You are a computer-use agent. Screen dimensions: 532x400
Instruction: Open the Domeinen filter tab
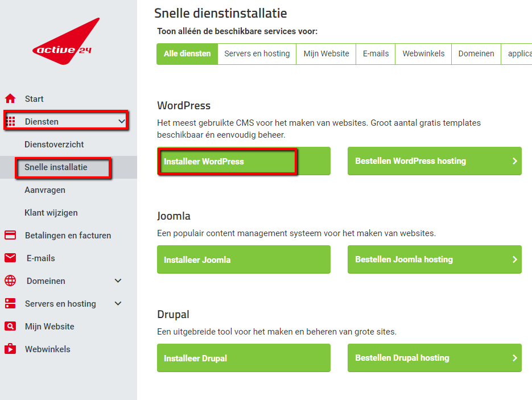476,53
